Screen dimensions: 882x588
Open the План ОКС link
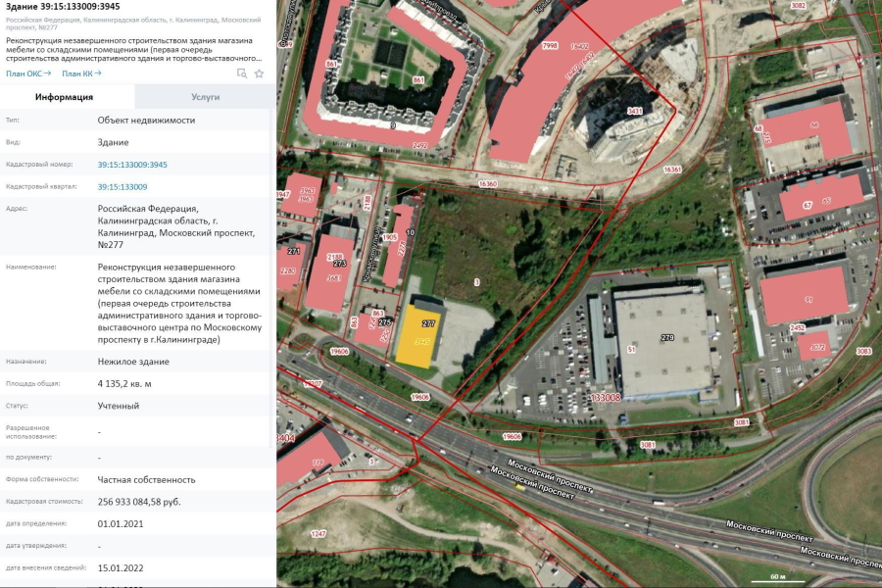tap(27, 73)
